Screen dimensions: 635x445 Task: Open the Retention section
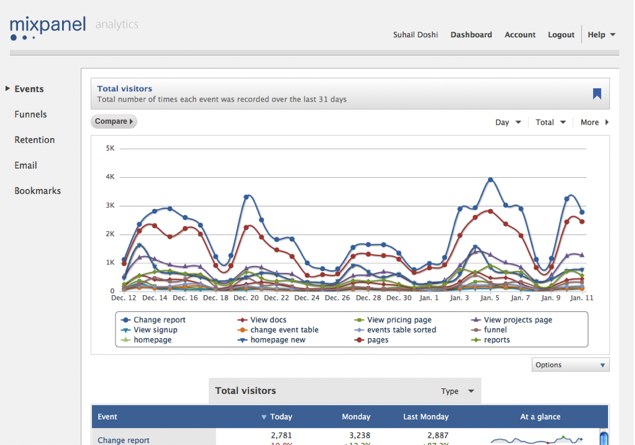[x=34, y=140]
